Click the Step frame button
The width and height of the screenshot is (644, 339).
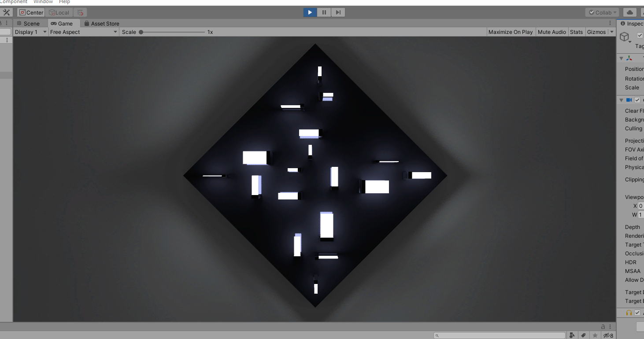click(338, 12)
